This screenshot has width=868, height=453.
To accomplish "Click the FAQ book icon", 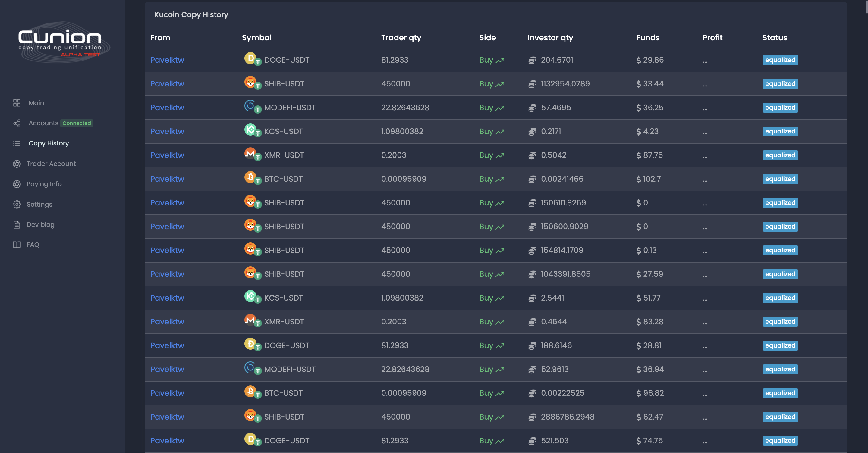I will click(x=17, y=245).
